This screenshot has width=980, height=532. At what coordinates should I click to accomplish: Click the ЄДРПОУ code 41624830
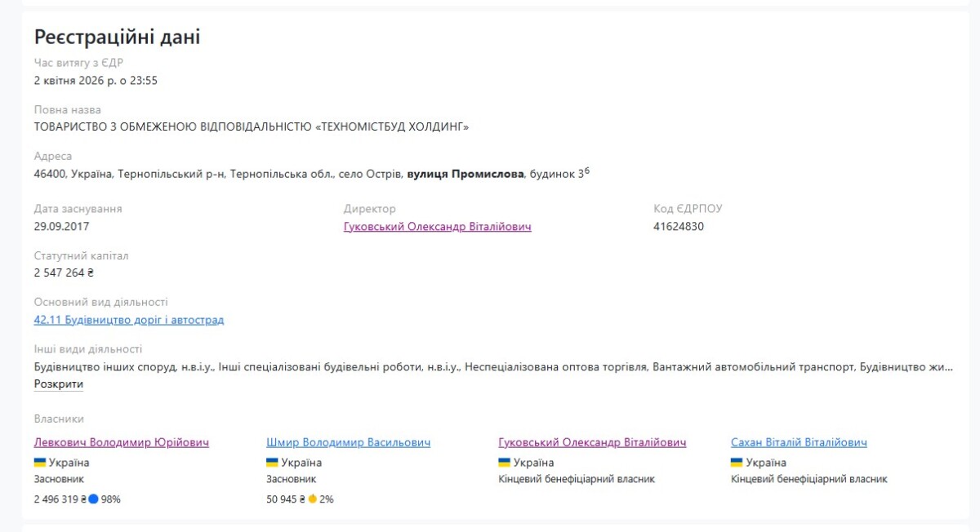coord(679,227)
